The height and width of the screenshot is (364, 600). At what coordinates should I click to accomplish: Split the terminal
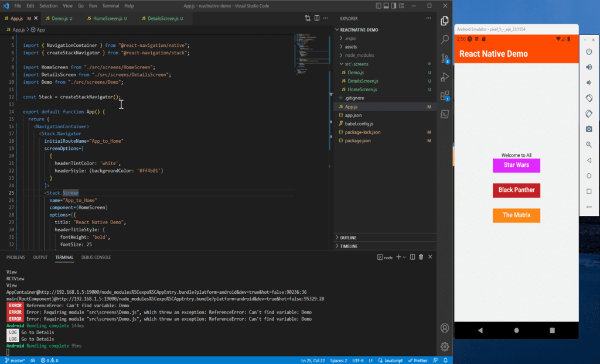pyautogui.click(x=412, y=257)
